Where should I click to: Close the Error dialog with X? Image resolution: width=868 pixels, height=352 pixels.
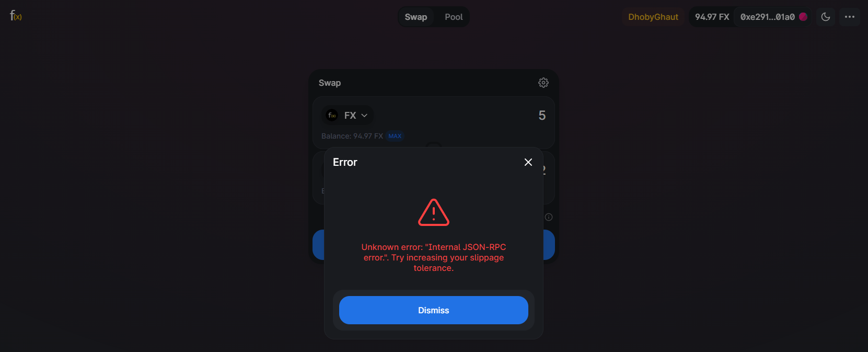click(x=528, y=162)
